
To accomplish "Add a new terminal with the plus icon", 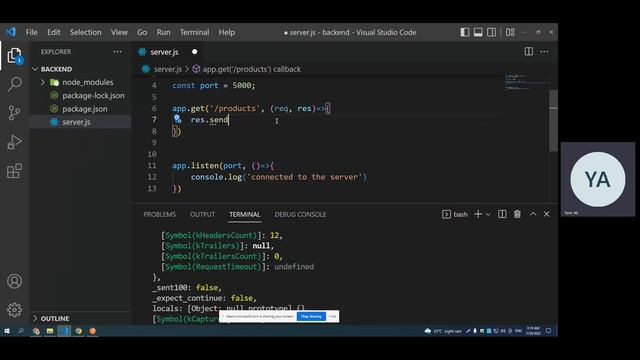I will coord(478,214).
